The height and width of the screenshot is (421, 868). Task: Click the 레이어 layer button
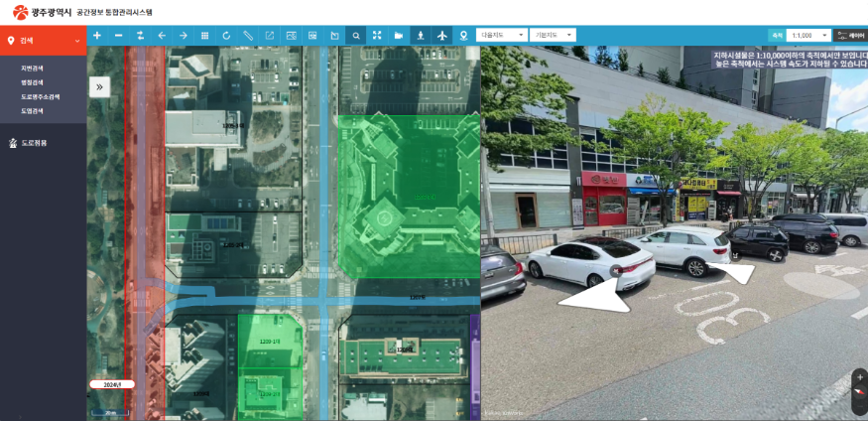pos(850,36)
